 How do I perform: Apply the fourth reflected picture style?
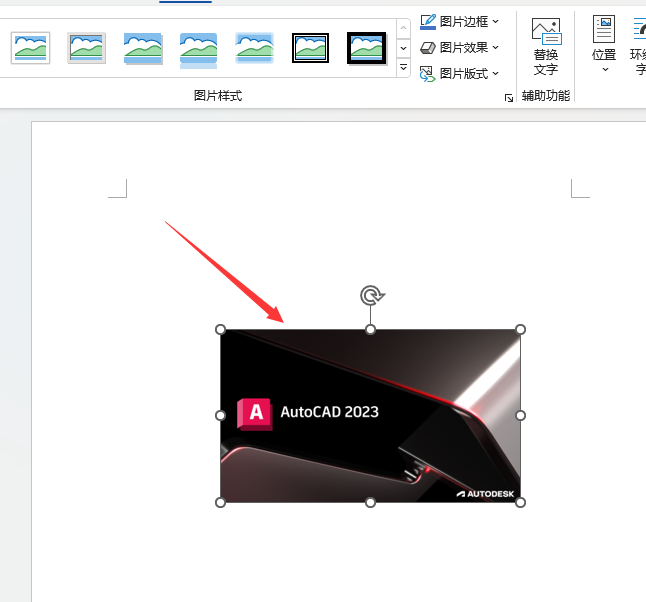coord(199,49)
